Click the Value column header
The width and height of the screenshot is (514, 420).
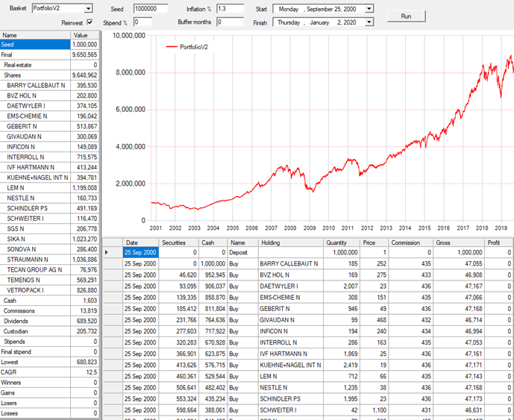tap(84, 35)
